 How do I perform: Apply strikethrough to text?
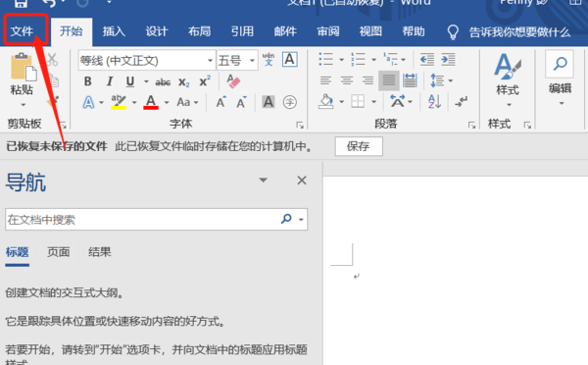pyautogui.click(x=163, y=81)
